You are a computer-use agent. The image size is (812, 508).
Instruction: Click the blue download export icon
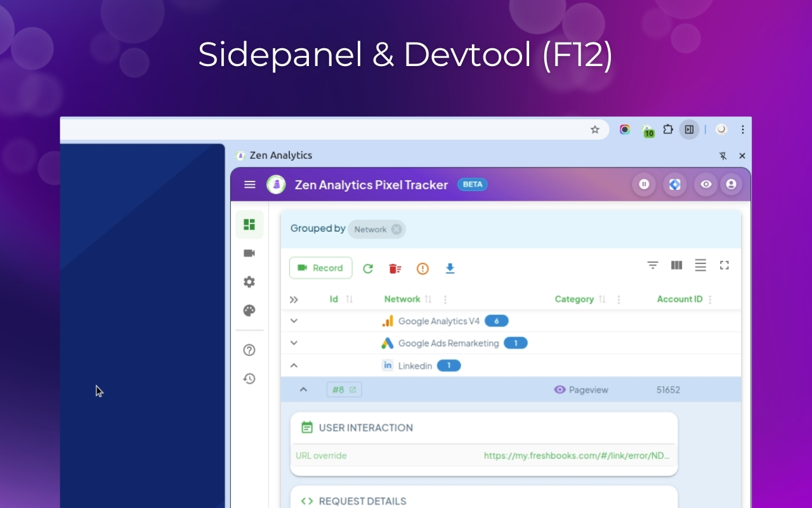point(450,268)
